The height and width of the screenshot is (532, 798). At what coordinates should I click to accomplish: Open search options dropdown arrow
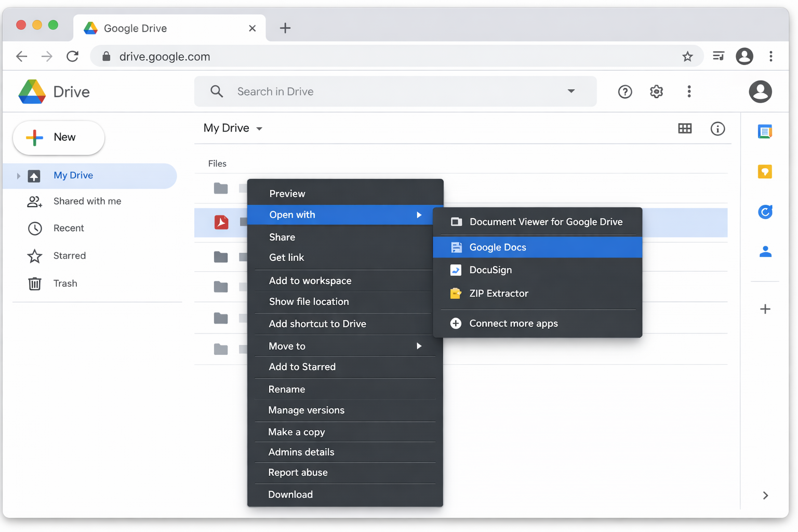571,91
